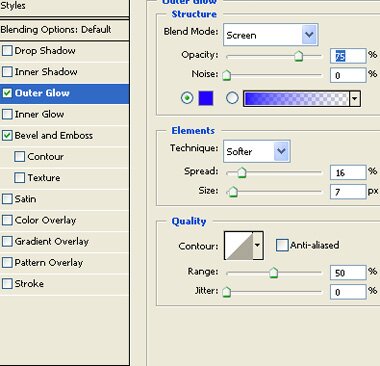Click the blue glow color swatch
The image size is (380, 366).
[x=206, y=98]
